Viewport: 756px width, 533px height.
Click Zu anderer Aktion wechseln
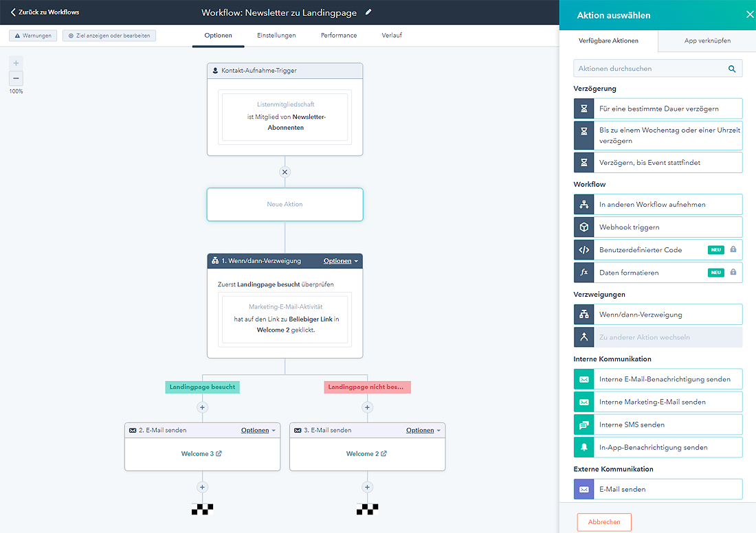pos(658,337)
